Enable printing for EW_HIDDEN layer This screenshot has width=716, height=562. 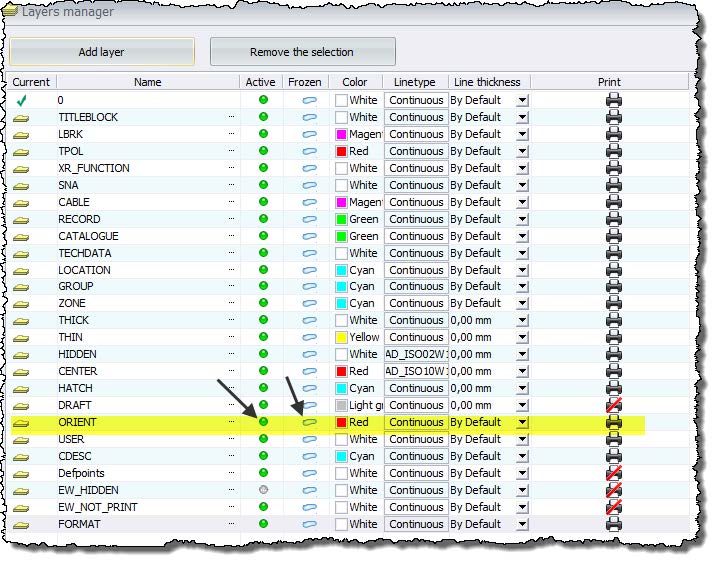click(613, 490)
